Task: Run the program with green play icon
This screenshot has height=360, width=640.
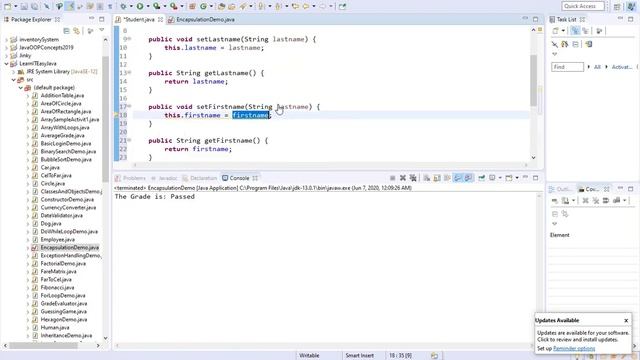Action: [x=140, y=7]
